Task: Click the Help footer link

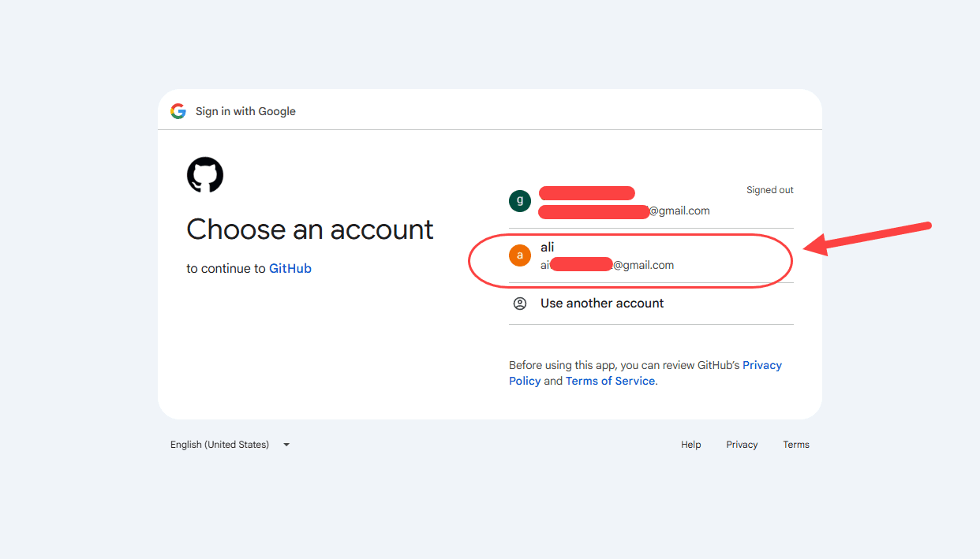Action: (691, 445)
